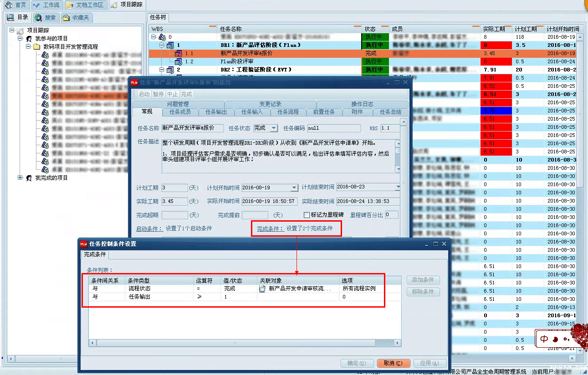Viewport: 588px width, 375px height.
Task: Click the 启动条件 link
Action: point(149,228)
